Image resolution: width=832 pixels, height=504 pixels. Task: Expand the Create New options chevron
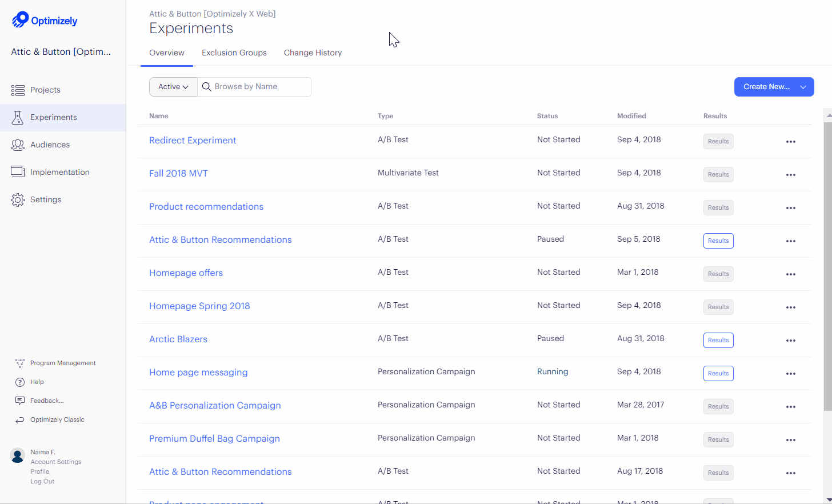pos(803,86)
